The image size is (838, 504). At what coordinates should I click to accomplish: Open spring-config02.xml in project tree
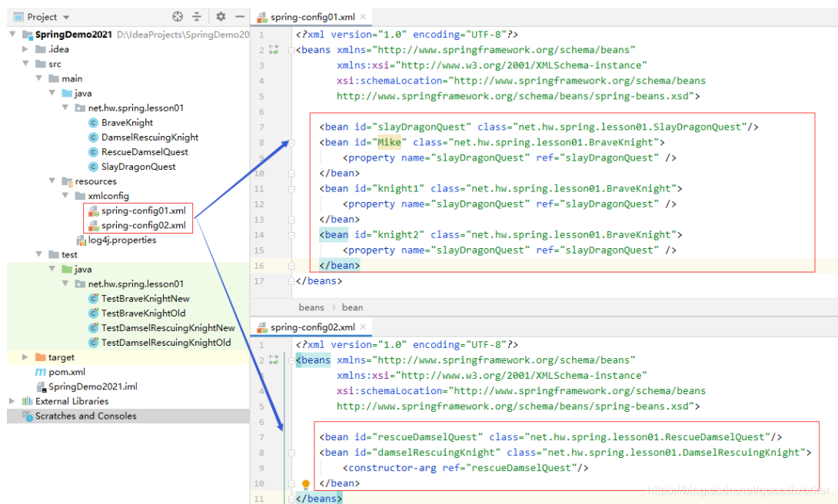coord(144,225)
